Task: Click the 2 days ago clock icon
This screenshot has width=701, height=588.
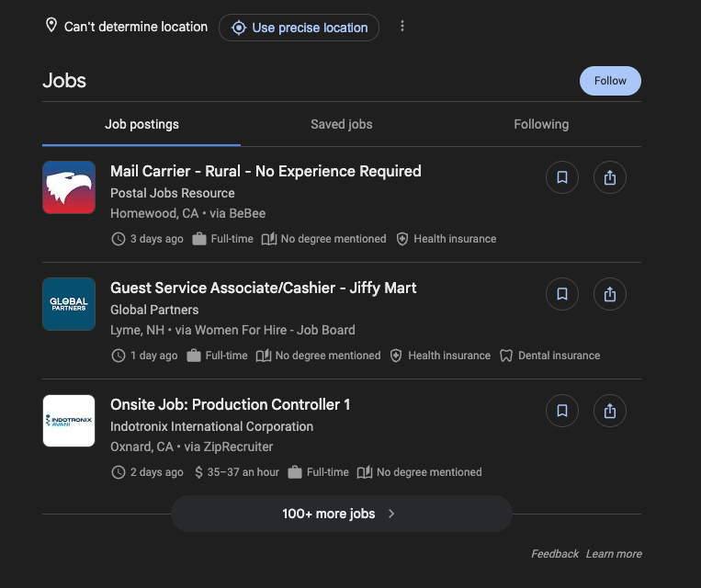Action: pos(118,472)
